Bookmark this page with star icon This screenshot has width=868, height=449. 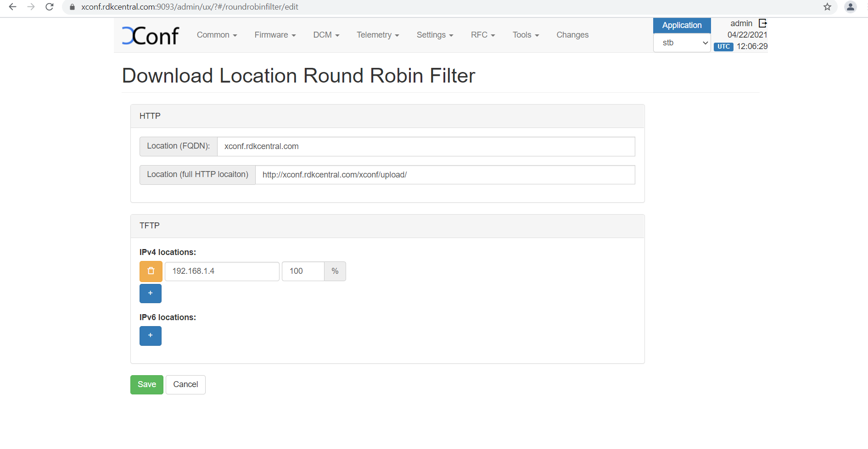point(827,7)
